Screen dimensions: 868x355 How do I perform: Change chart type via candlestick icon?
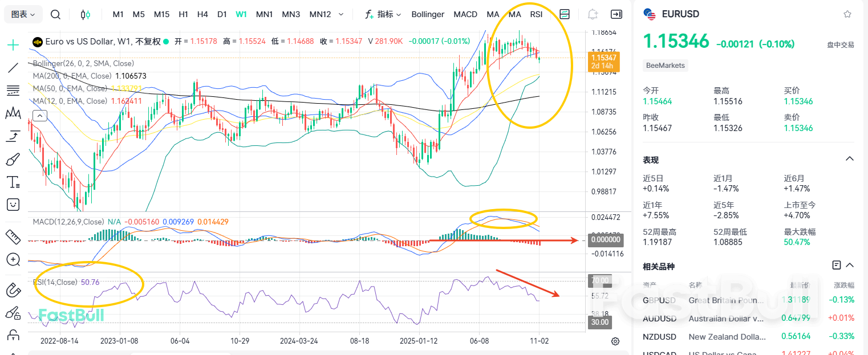86,14
